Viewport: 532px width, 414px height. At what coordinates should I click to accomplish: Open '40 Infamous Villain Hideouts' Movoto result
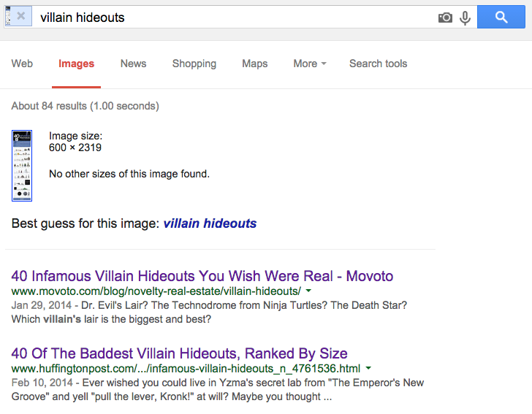202,276
